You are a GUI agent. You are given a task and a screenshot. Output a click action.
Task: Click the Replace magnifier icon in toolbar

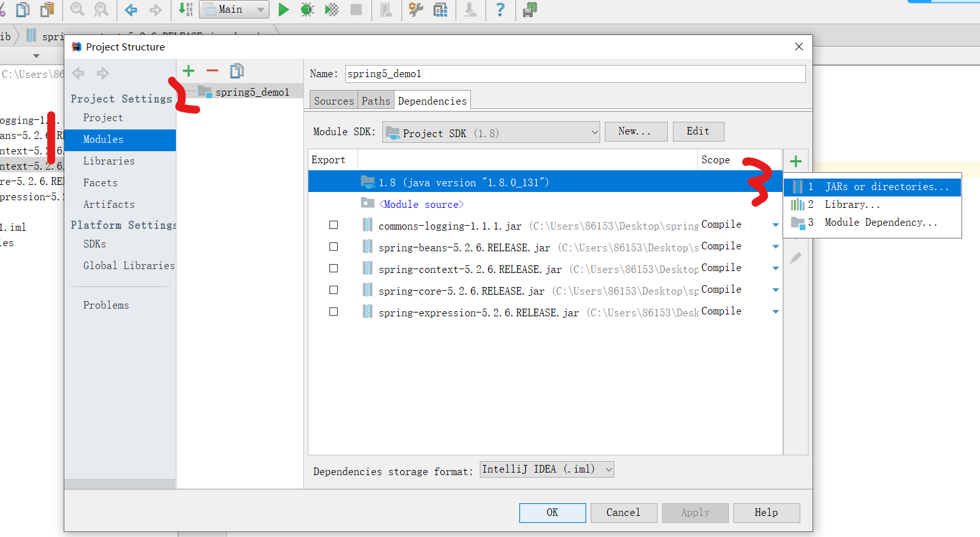[x=101, y=10]
